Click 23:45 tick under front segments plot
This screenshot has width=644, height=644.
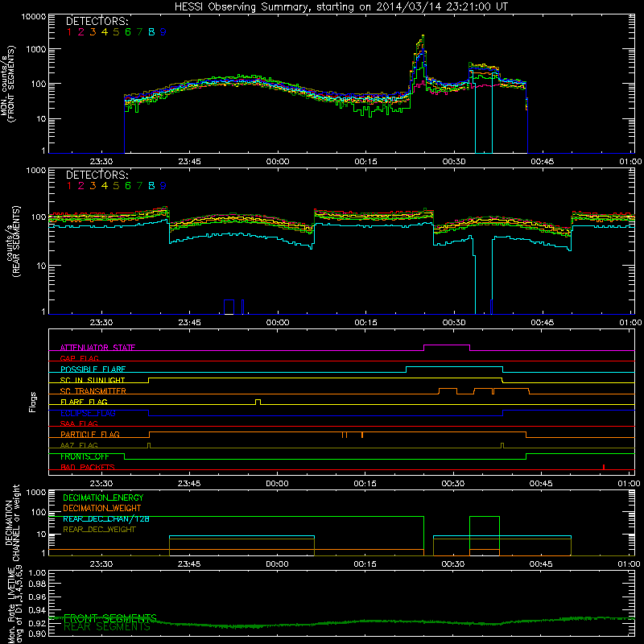pyautogui.click(x=189, y=162)
